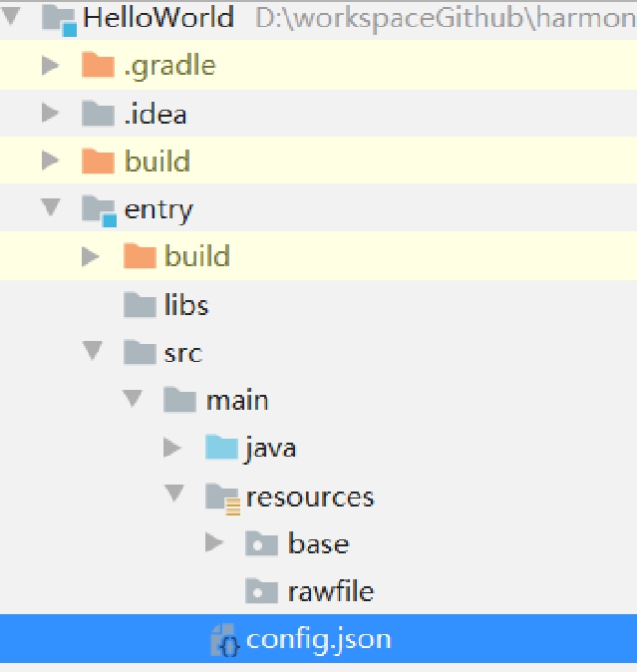Expand the base folder arrow
Screen dimensions: 637x672
213,543
